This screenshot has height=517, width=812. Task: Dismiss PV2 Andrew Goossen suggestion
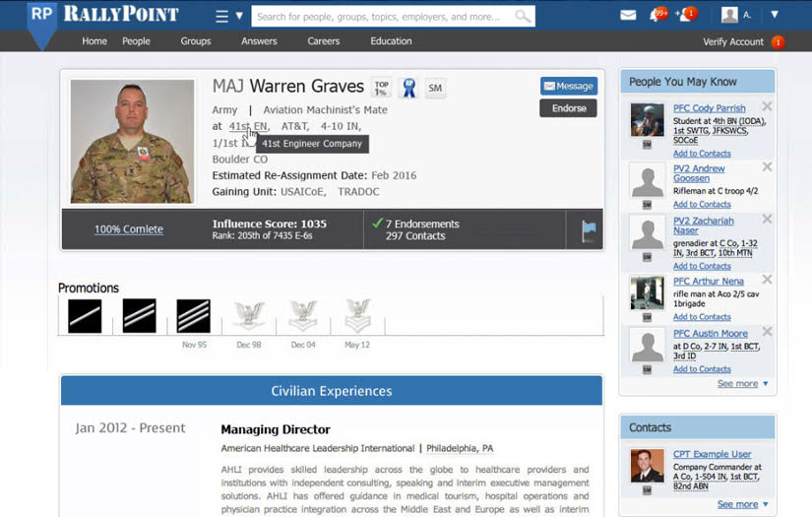(x=767, y=166)
